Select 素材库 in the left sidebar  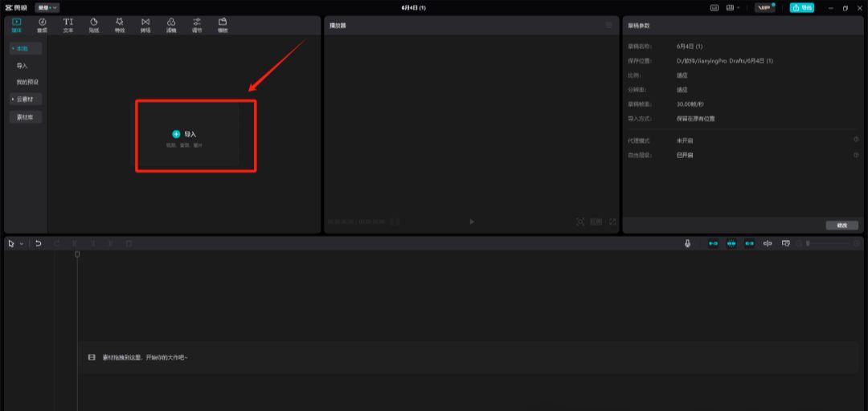(x=27, y=117)
